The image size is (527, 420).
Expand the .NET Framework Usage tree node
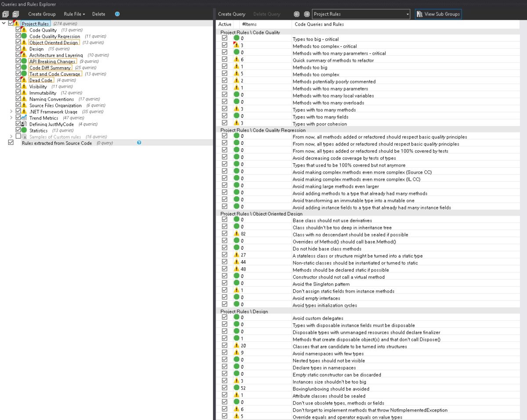(x=11, y=111)
